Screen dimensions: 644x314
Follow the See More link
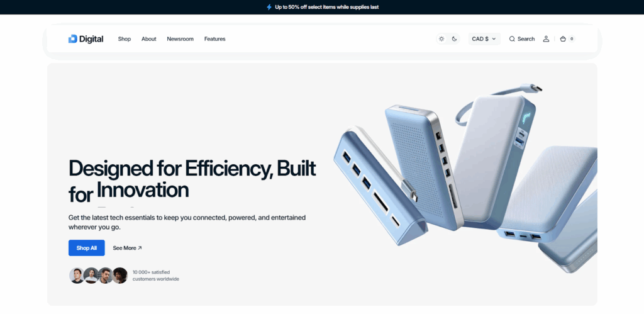pos(127,248)
